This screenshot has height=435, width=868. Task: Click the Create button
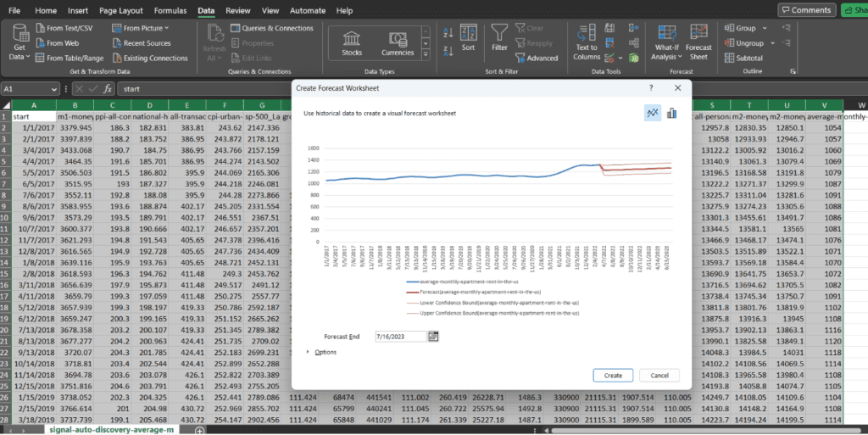[x=613, y=375]
